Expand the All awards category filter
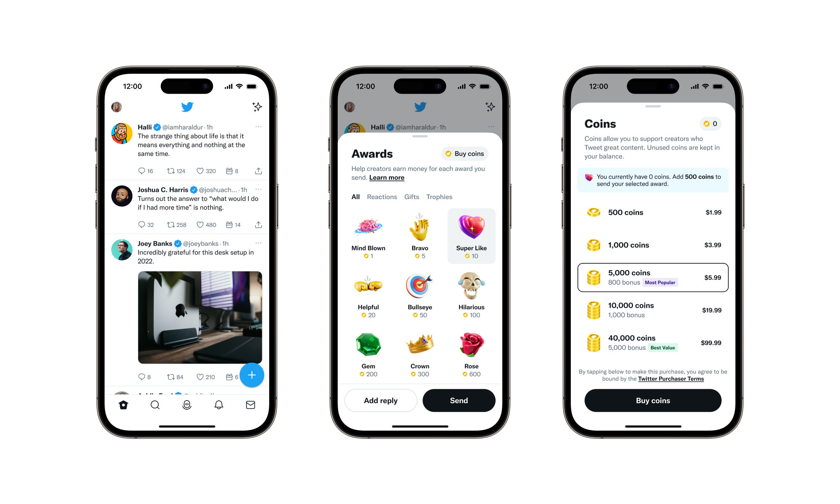The image size is (840, 504). [x=354, y=197]
